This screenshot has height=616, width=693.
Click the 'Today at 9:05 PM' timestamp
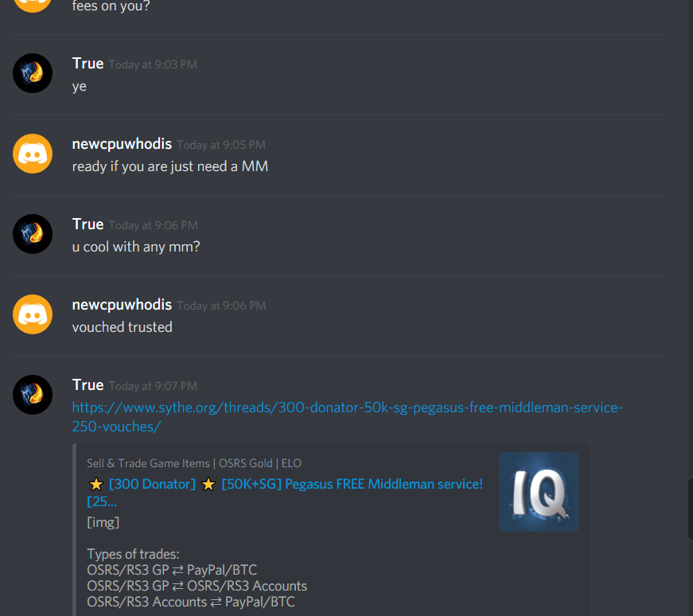pos(221,145)
